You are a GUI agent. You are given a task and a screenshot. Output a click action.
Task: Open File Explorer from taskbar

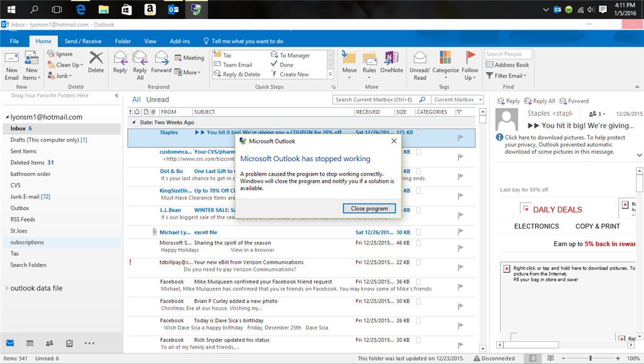point(104,9)
